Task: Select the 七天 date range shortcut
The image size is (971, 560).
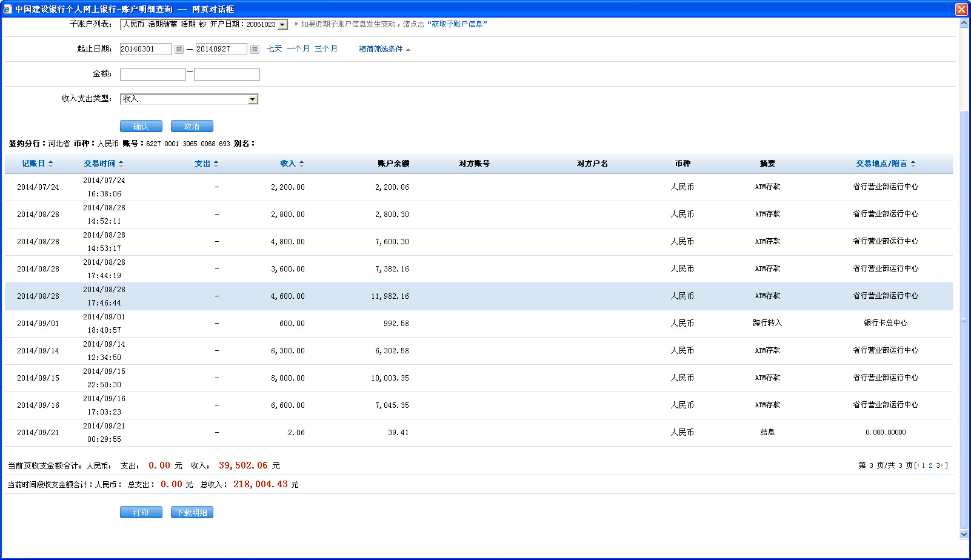Action: (274, 49)
